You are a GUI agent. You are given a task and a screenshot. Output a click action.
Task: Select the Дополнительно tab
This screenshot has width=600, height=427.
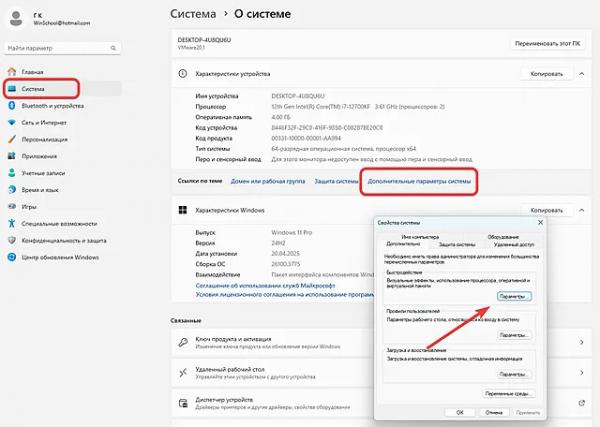point(403,244)
